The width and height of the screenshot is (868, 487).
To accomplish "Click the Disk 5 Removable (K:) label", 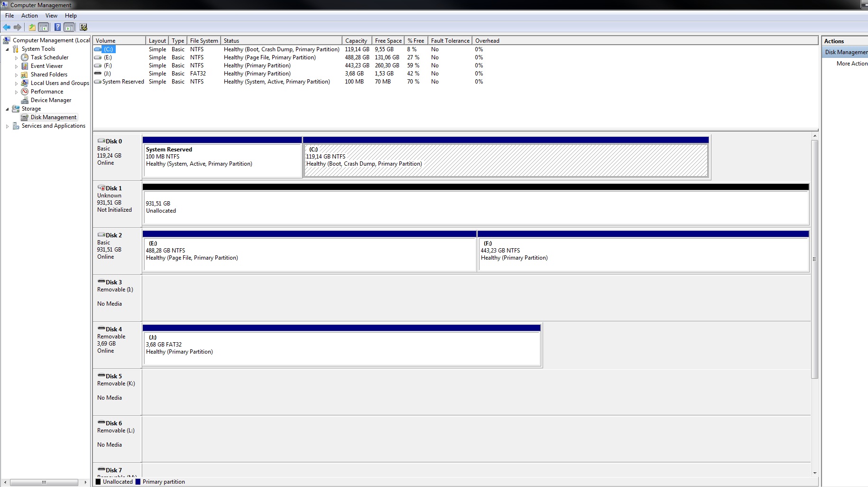I will 116,384.
